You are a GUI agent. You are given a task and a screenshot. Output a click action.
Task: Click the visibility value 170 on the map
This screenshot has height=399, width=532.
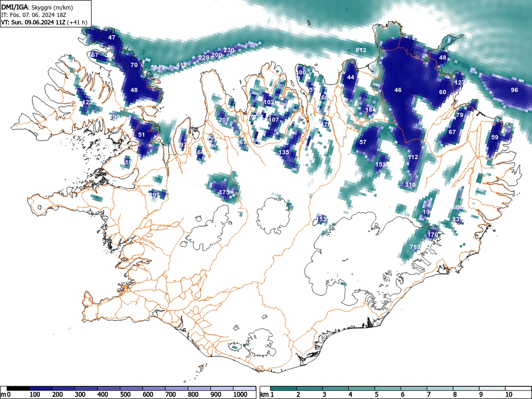433,235
